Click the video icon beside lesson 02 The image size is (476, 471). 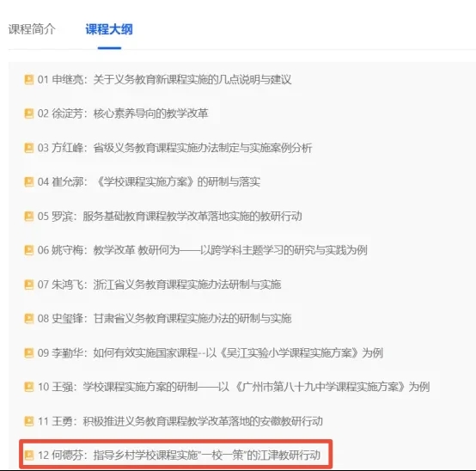[x=29, y=113]
